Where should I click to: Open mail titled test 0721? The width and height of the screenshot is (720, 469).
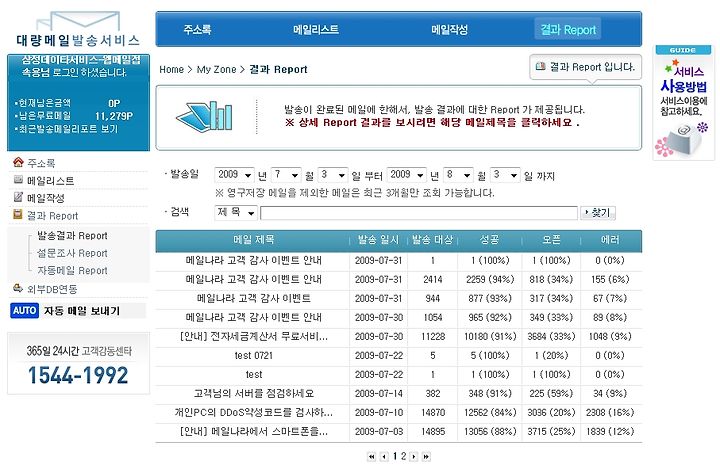tap(253, 356)
